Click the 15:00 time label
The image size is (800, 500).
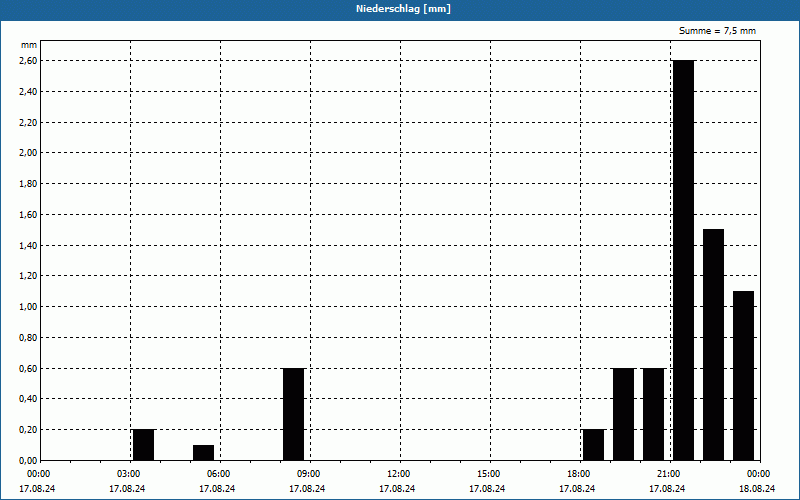point(489,474)
